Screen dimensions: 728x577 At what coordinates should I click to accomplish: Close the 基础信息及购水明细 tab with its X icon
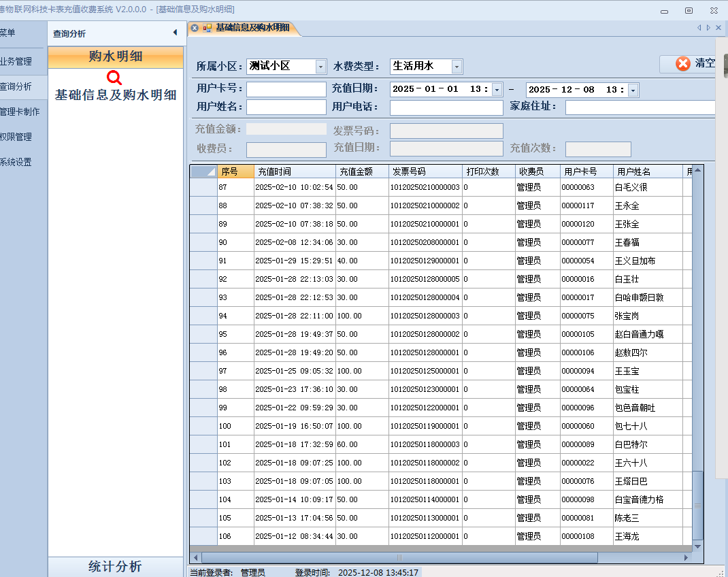[x=195, y=28]
